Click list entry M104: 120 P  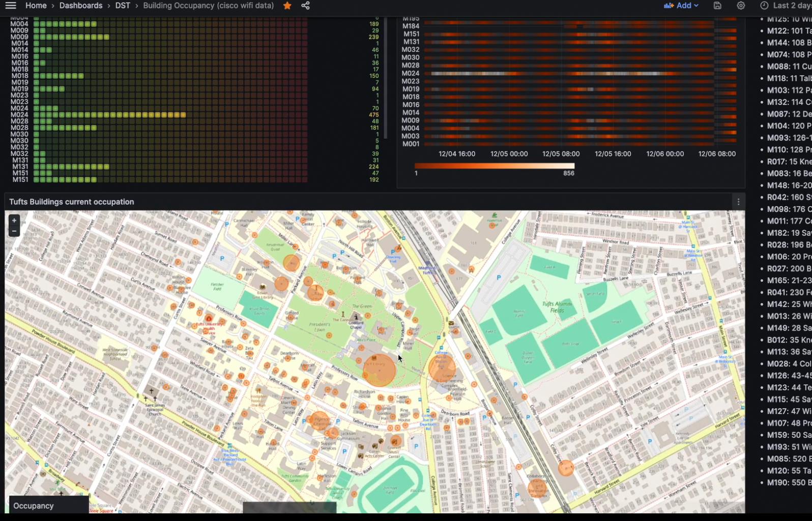(x=789, y=126)
